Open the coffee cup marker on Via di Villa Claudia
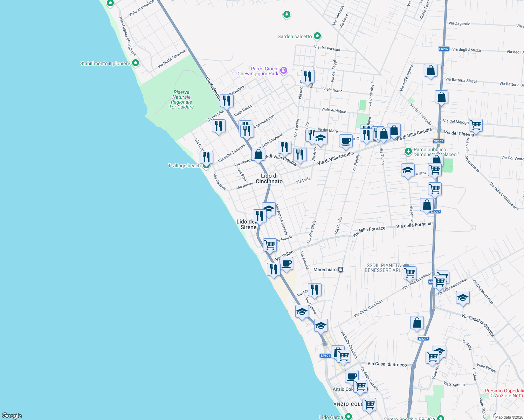Viewport: 524px width, 420px height. point(346,141)
